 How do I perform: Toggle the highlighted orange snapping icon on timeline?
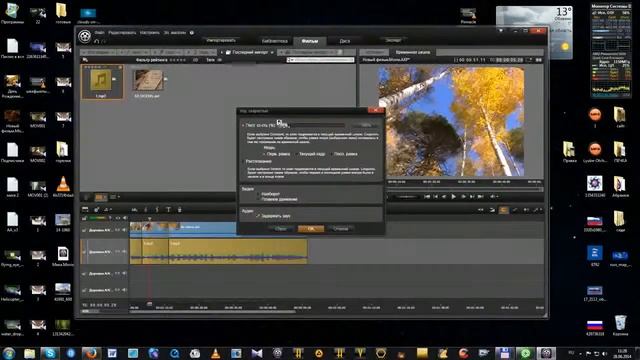coord(504,210)
